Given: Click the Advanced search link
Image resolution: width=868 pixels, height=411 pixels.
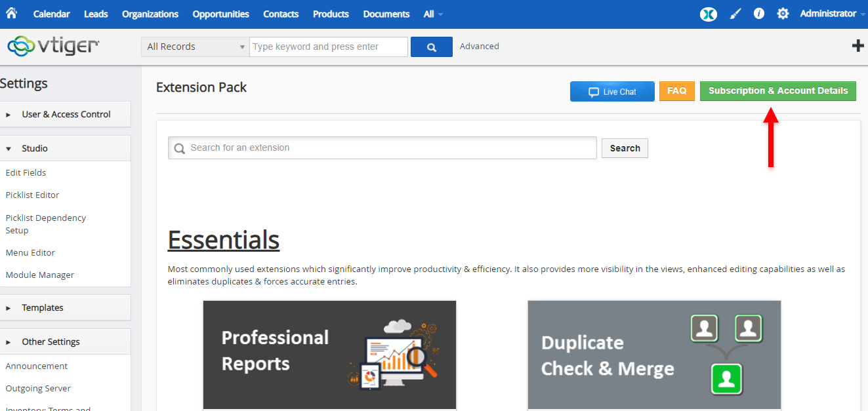Looking at the screenshot, I should click(480, 46).
